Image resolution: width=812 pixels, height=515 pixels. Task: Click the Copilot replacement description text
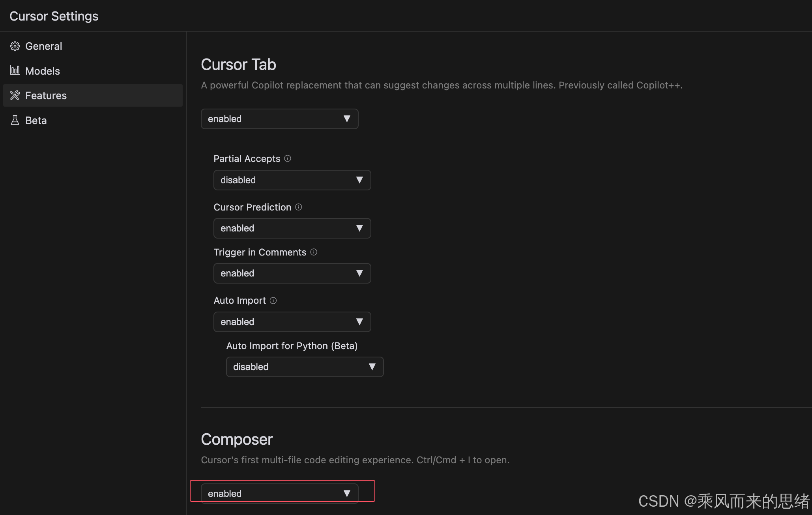tap(442, 85)
